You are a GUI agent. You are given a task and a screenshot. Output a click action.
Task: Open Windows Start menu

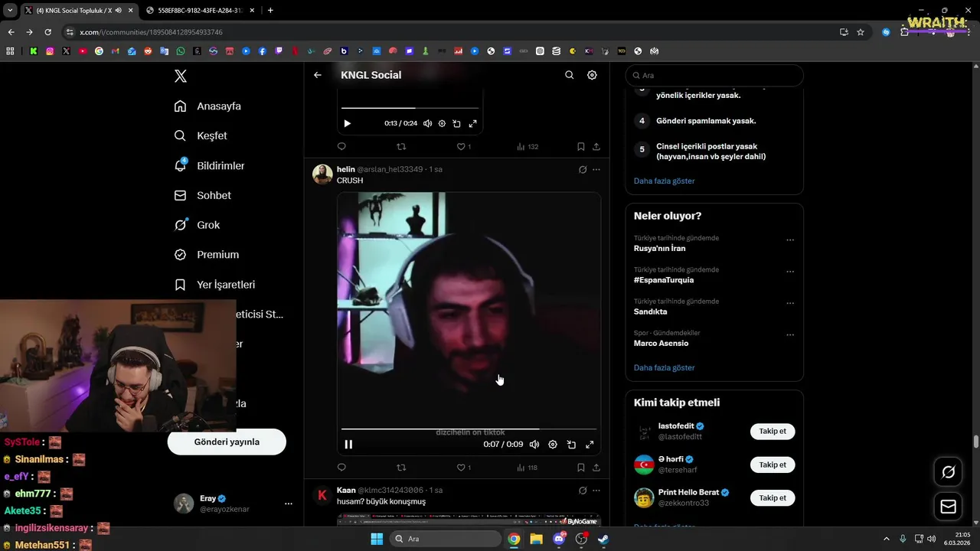click(x=377, y=539)
